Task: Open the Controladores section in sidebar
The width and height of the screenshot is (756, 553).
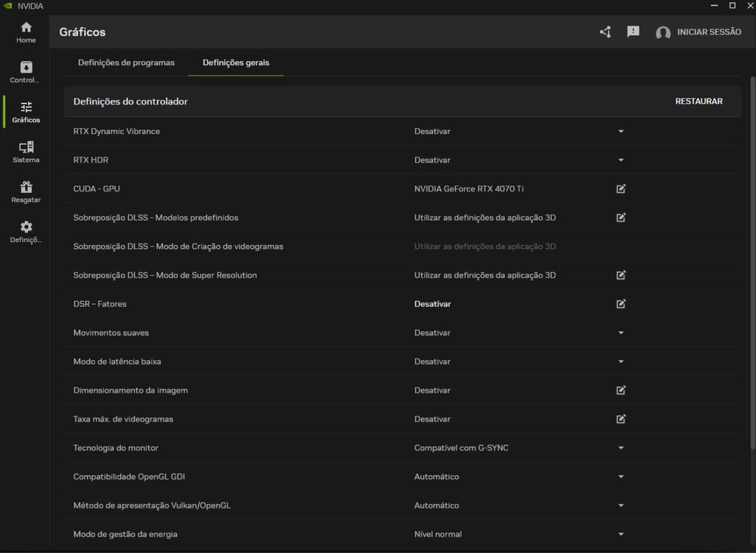Action: click(25, 73)
